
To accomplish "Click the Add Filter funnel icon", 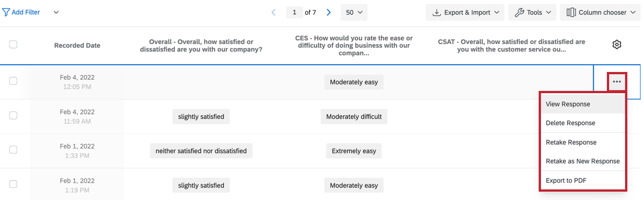I will point(6,12).
